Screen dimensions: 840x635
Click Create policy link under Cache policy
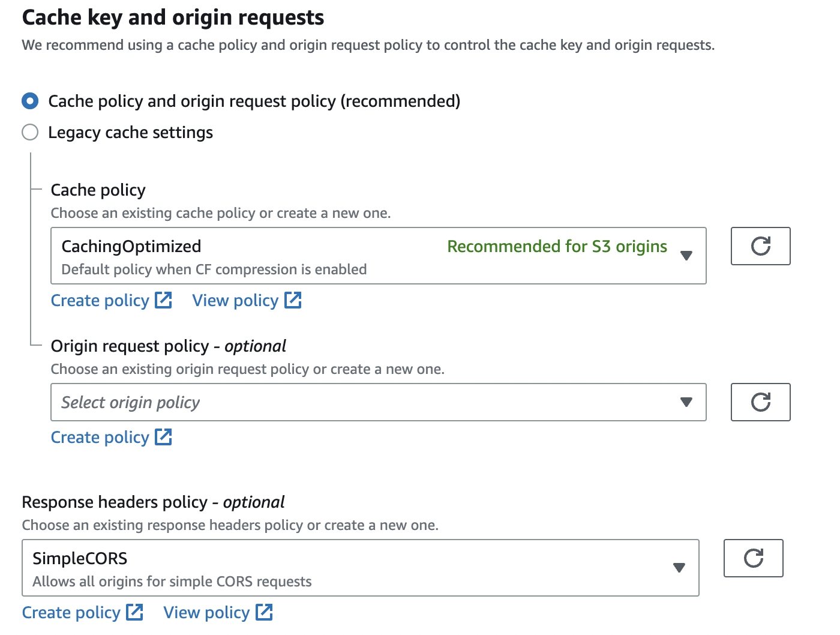click(x=100, y=300)
